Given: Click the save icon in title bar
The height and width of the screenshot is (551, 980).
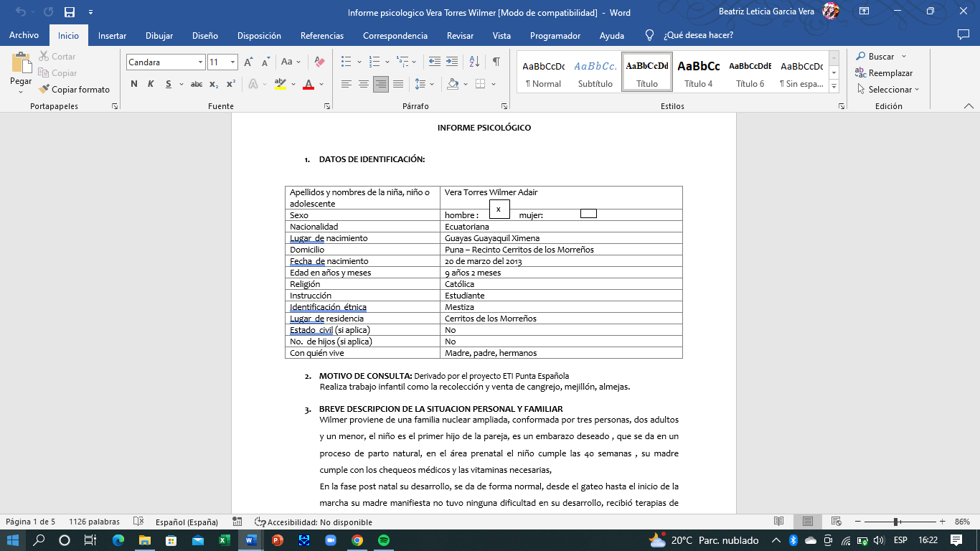Looking at the screenshot, I should (x=70, y=12).
